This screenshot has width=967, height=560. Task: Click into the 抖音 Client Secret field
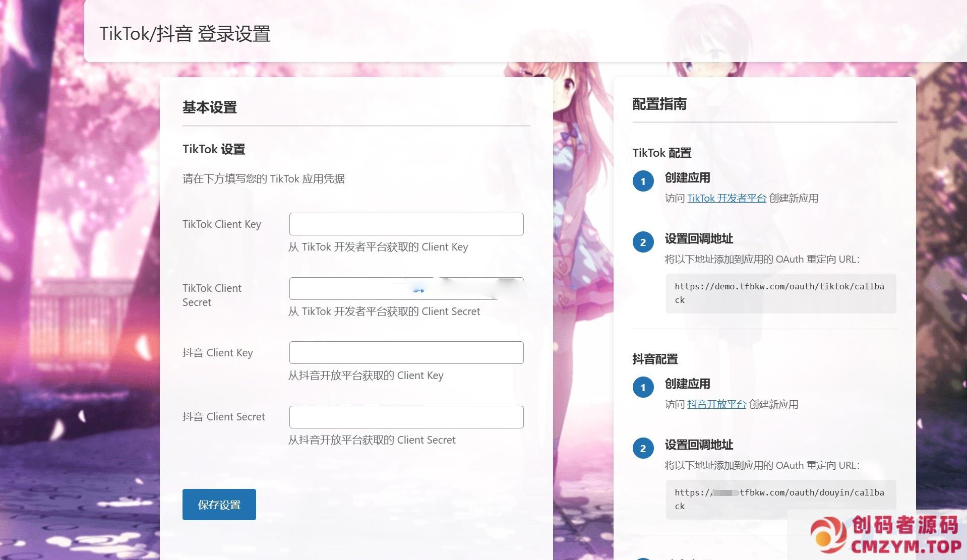tap(406, 417)
